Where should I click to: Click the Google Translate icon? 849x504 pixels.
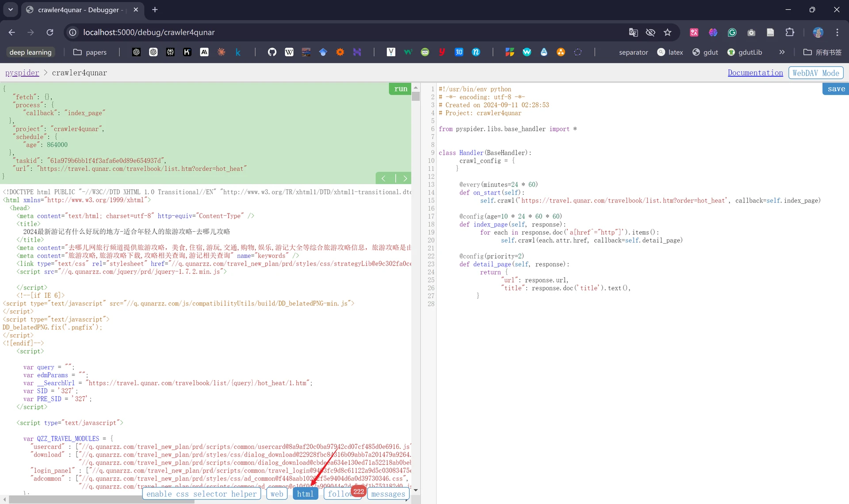tap(633, 32)
